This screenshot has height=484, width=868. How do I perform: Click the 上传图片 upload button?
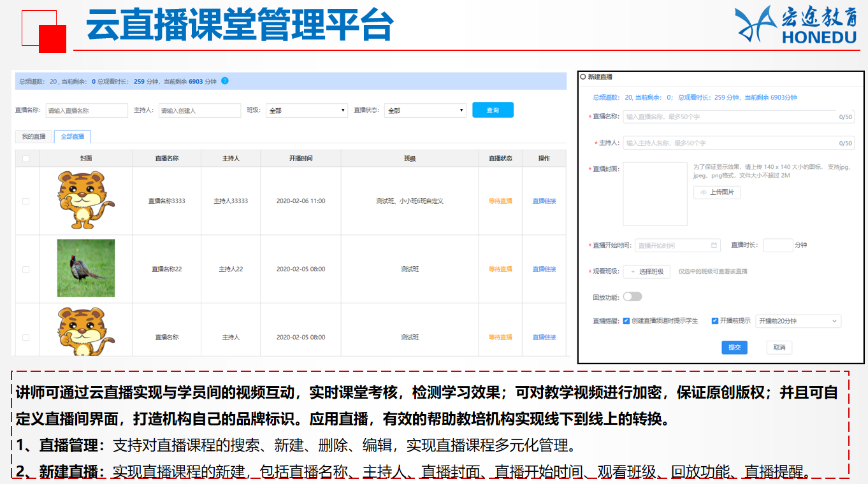(x=717, y=192)
